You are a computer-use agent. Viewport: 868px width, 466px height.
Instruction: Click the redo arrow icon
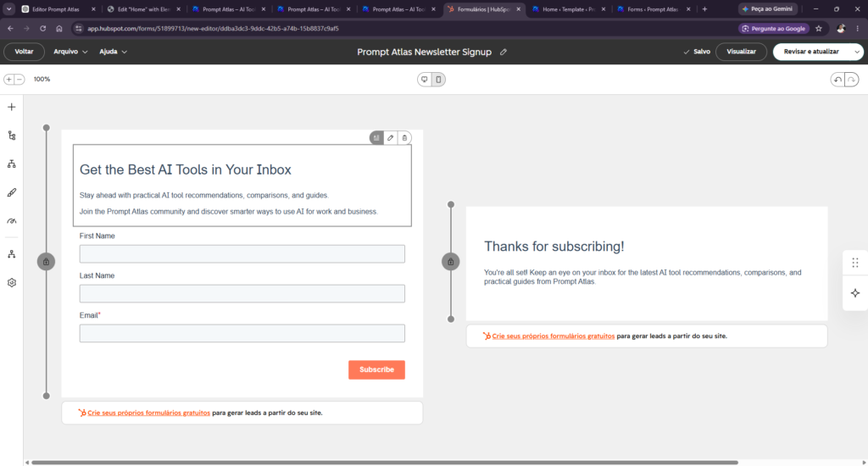tap(851, 80)
